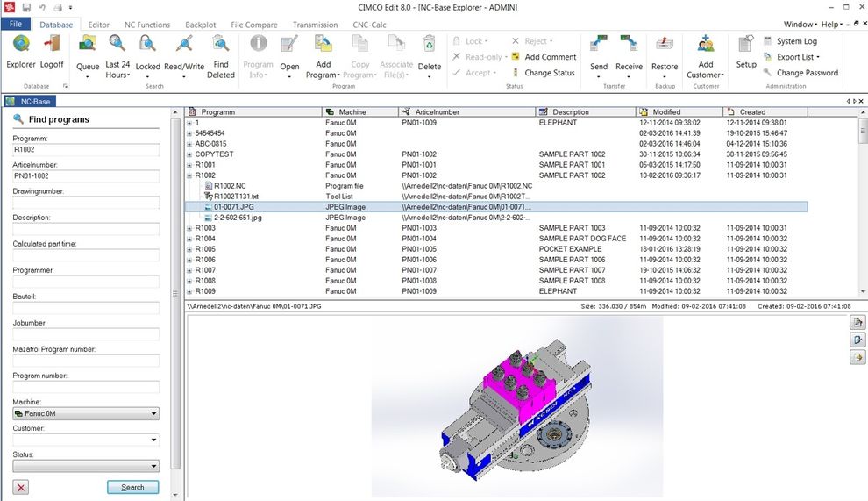Screen dimensions: 868x501
Task: Expand the R1001 program row
Action: 189,165
